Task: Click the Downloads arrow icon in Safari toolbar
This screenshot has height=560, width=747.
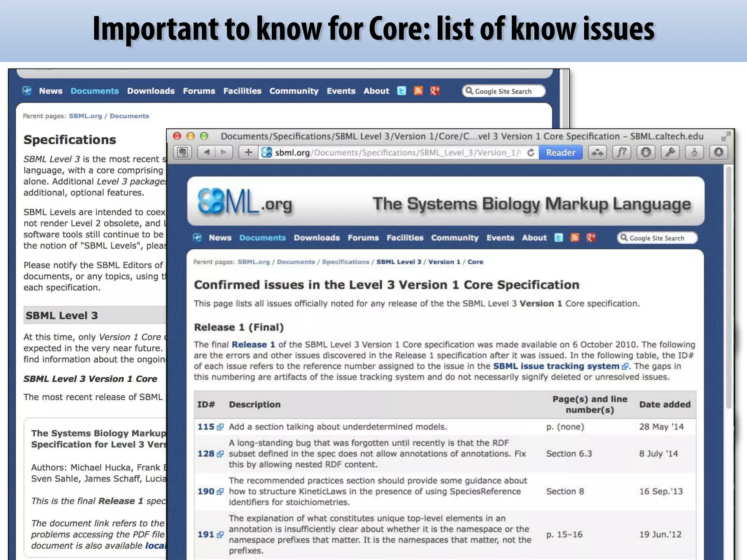Action: 719,152
